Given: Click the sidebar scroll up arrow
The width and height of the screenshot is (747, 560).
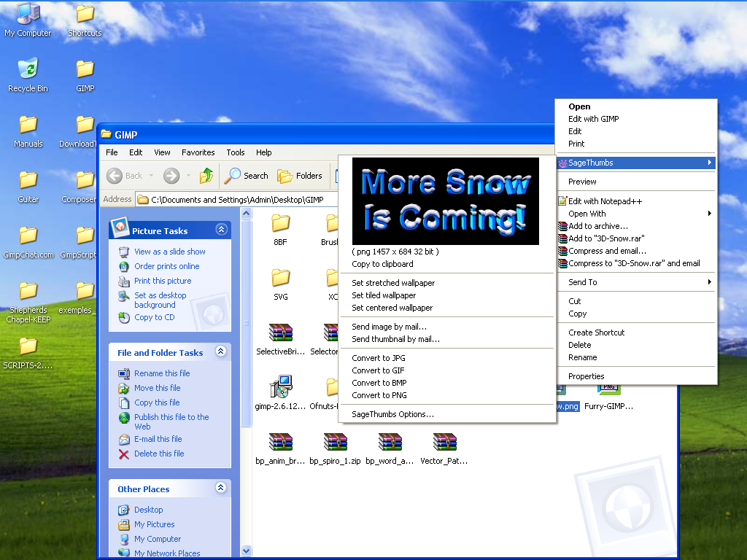Looking at the screenshot, I should (x=247, y=214).
